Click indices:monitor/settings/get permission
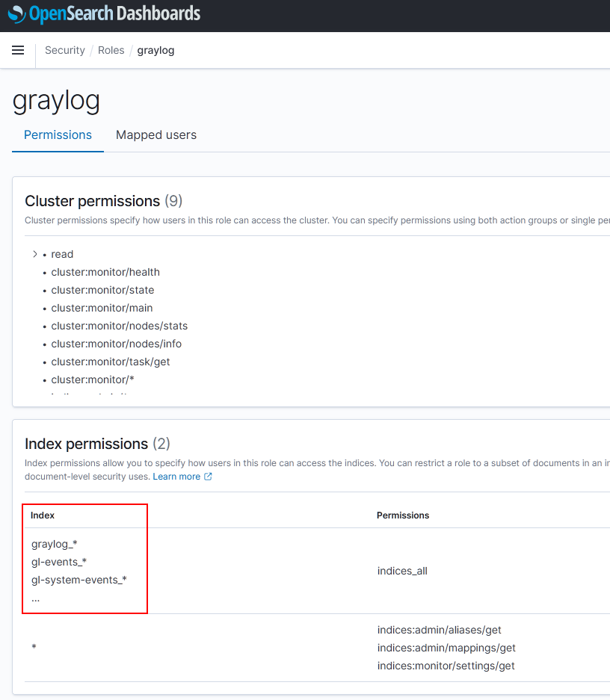This screenshot has width=610, height=700. tap(446, 666)
